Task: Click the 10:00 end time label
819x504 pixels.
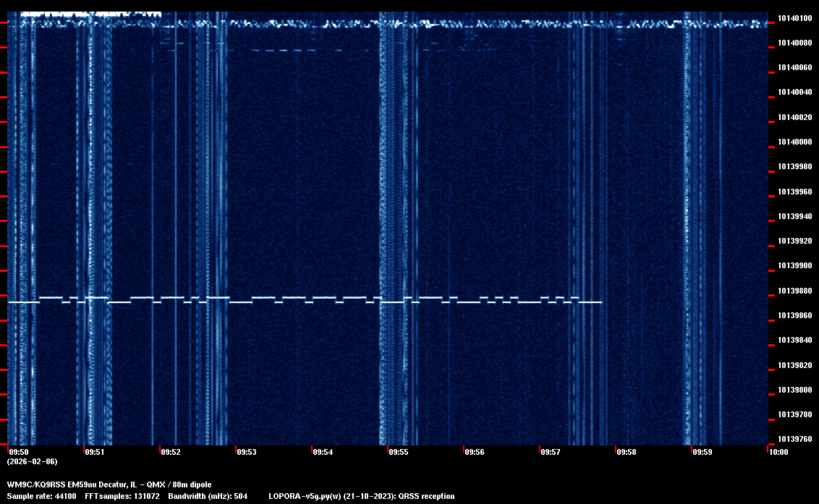Action: tap(778, 452)
